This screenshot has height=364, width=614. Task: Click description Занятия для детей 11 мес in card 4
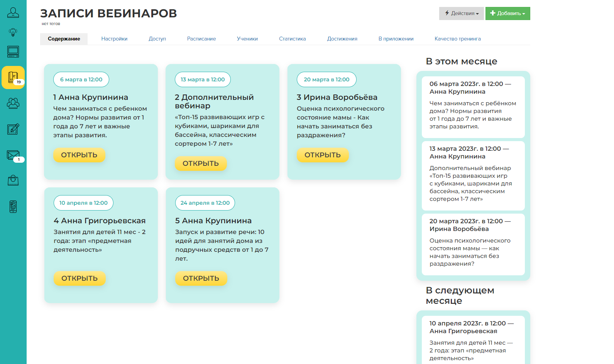tap(100, 241)
